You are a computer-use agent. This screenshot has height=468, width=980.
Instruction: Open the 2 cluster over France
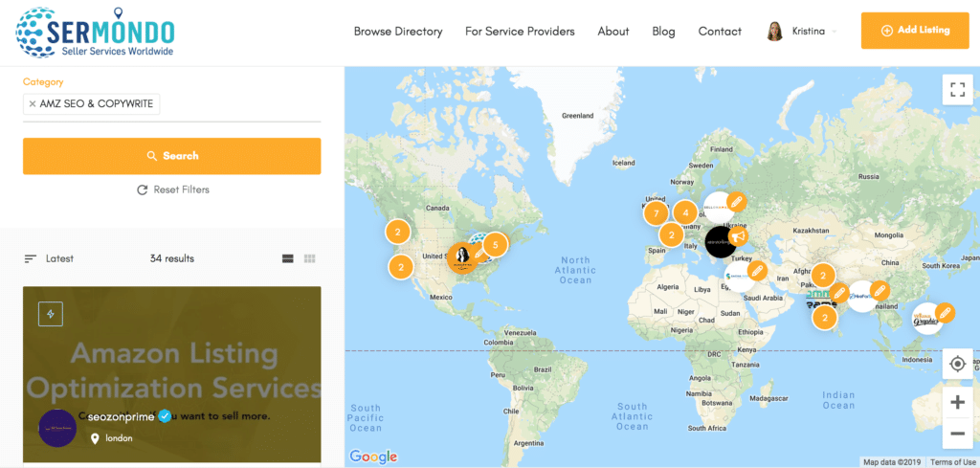[x=671, y=234]
